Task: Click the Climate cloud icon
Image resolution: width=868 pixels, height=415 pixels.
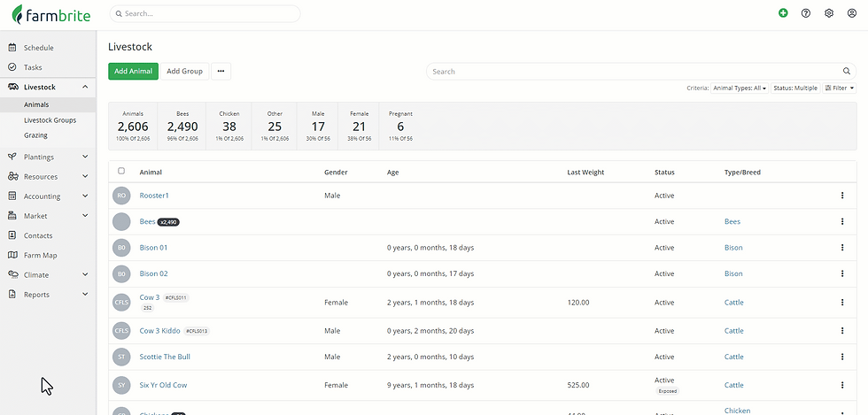Action: click(12, 274)
